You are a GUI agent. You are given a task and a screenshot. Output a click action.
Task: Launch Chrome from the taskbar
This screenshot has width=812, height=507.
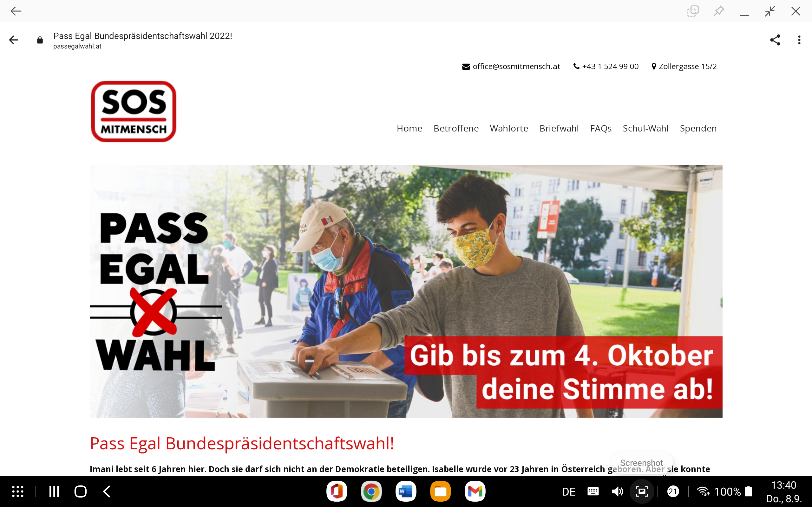click(371, 491)
